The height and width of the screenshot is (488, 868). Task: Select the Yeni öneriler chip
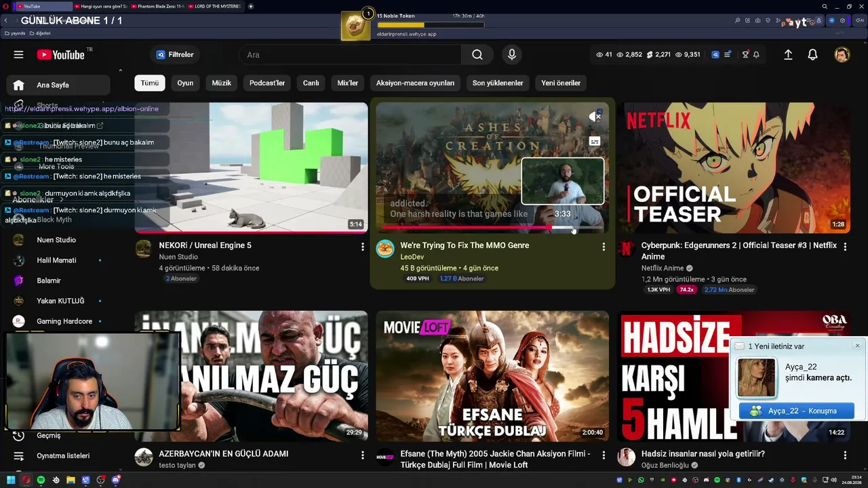561,83
